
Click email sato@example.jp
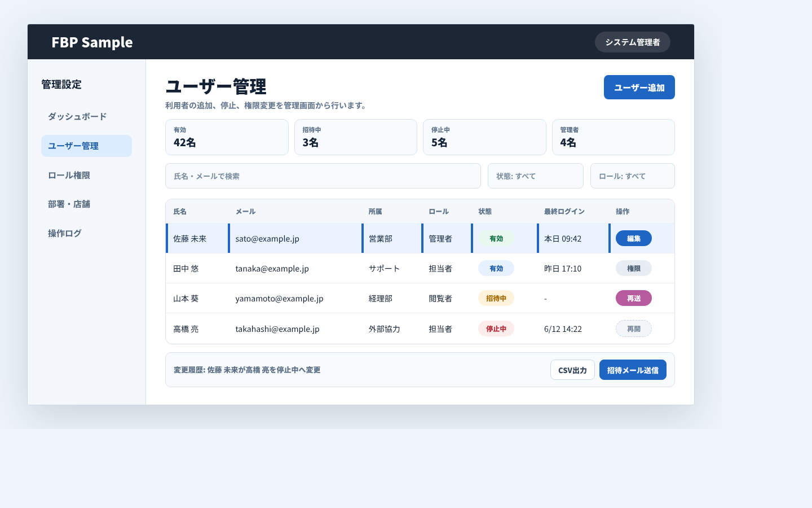point(267,239)
